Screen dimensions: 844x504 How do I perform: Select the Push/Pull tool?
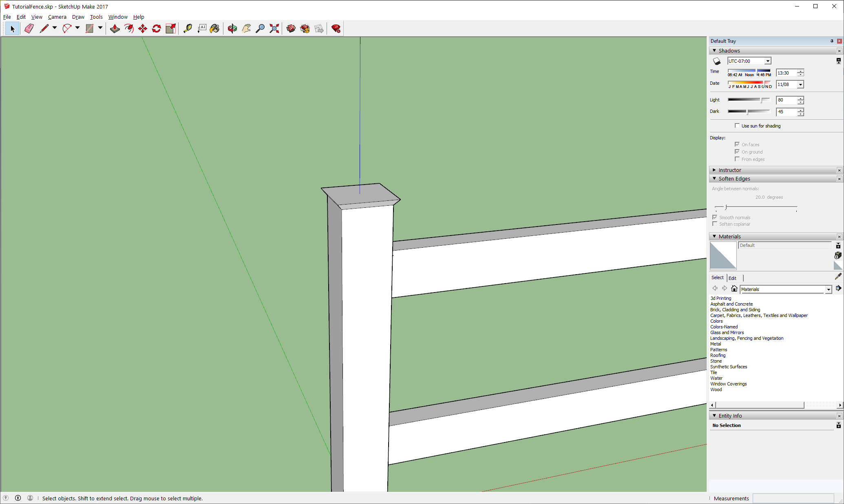click(x=115, y=29)
